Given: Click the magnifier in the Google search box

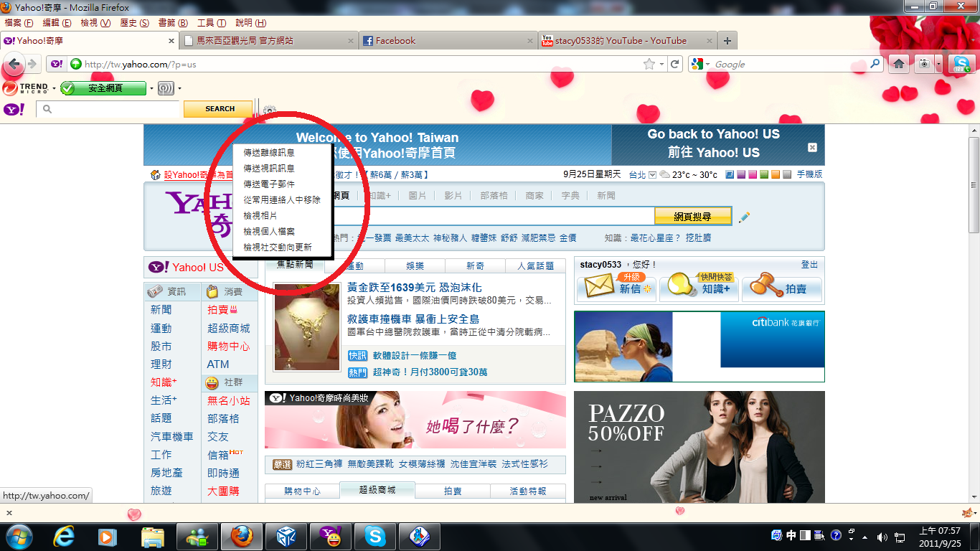Looking at the screenshot, I should [875, 64].
